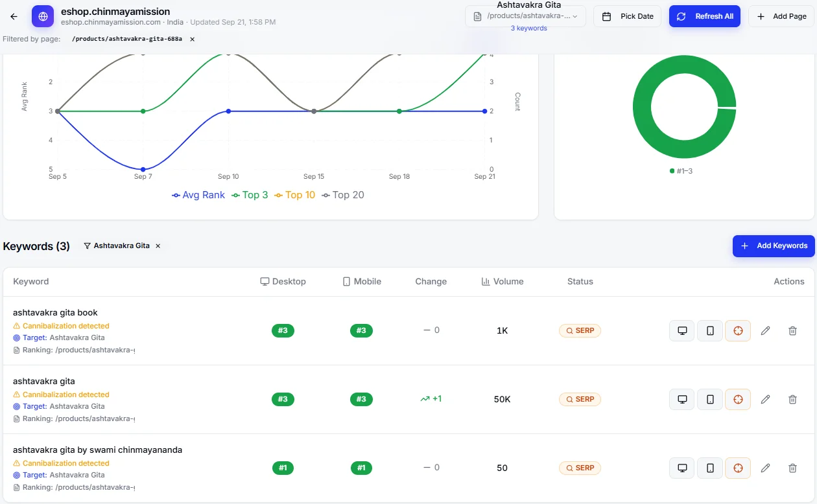
Task: Open the Ashtavakra Gita page dropdown
Action: pos(525,16)
